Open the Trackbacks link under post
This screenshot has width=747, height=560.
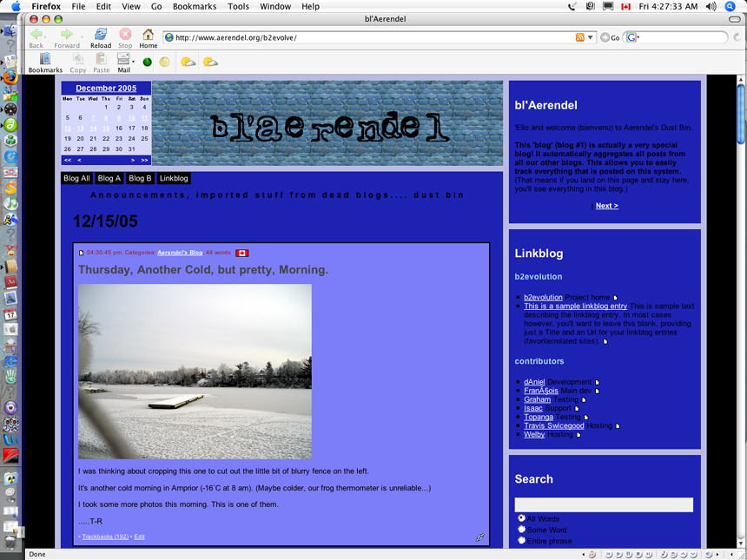point(105,537)
